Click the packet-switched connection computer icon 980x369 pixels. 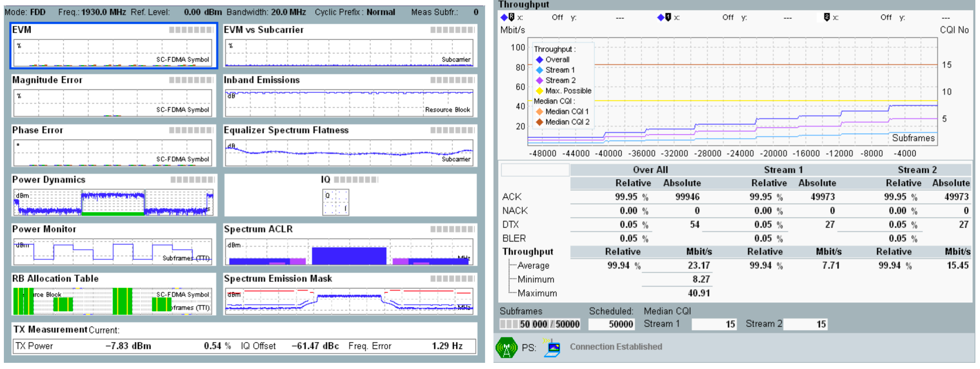(552, 347)
